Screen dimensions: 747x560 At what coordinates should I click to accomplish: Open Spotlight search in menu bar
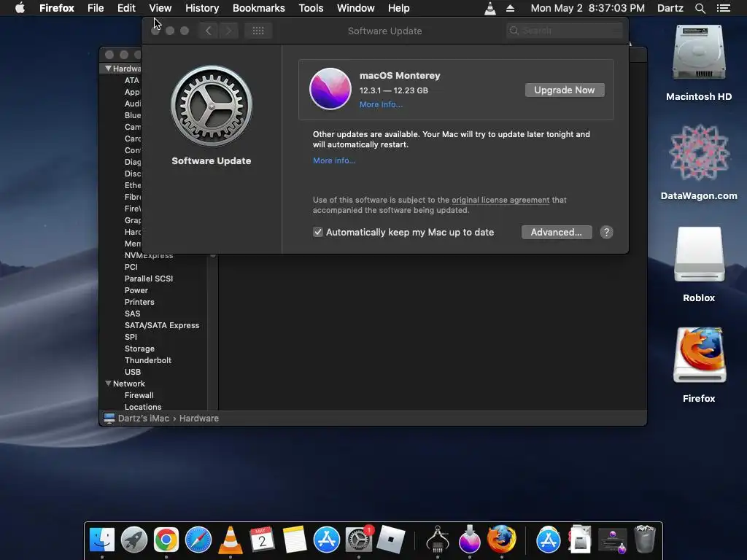point(700,8)
